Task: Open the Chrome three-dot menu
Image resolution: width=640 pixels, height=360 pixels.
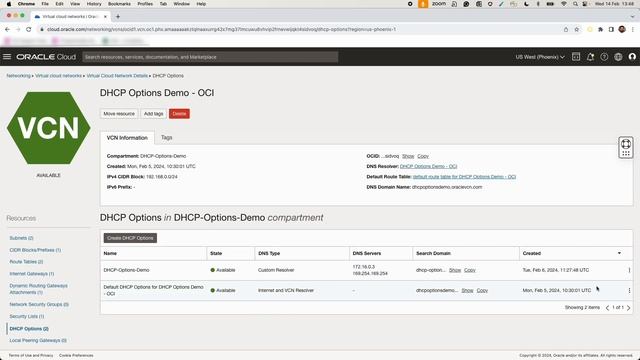Action: coord(633,29)
